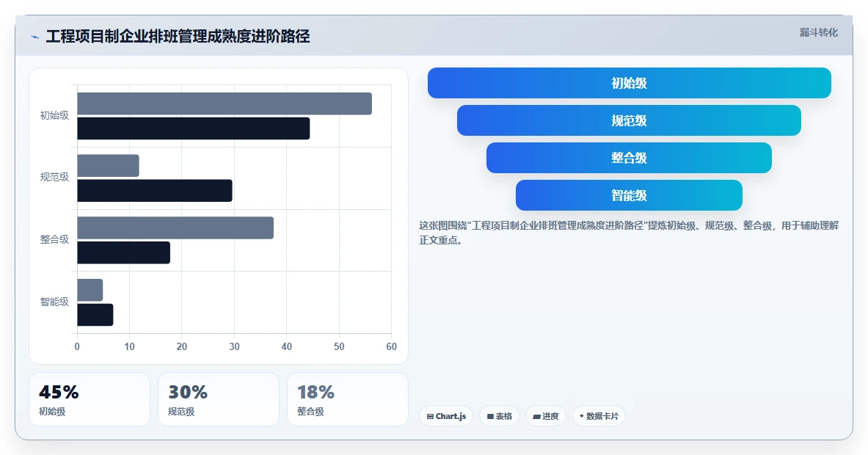
Task: Click the description paragraph starting 这张图围绕
Action: 629,233
